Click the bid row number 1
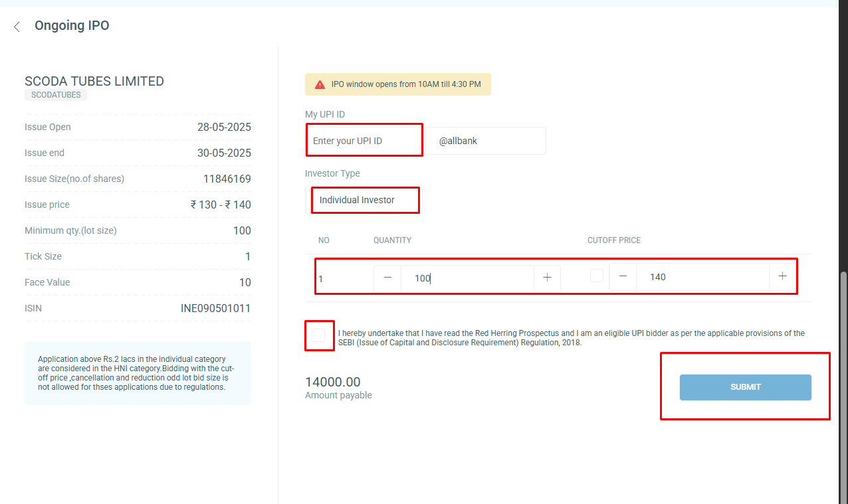The width and height of the screenshot is (848, 504). [x=321, y=279]
